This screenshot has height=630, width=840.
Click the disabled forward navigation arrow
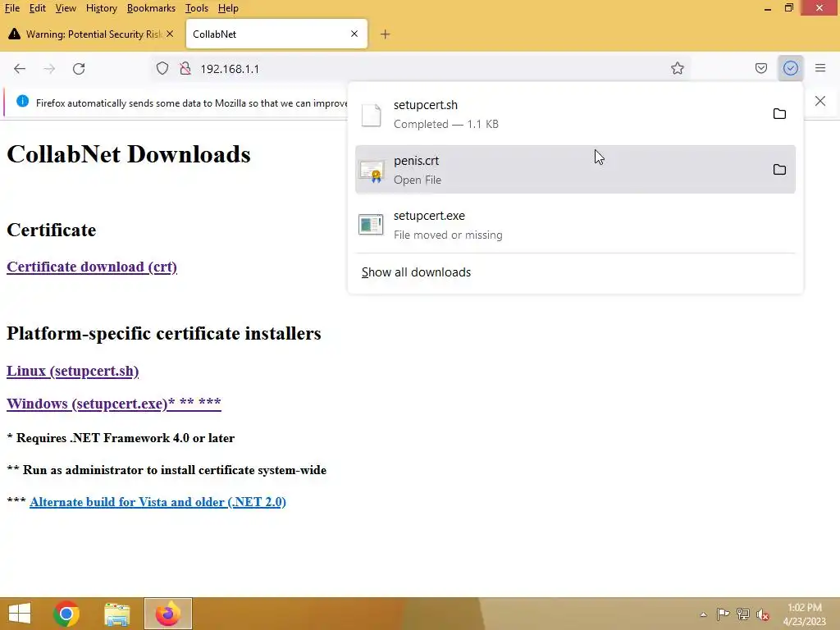(49, 69)
